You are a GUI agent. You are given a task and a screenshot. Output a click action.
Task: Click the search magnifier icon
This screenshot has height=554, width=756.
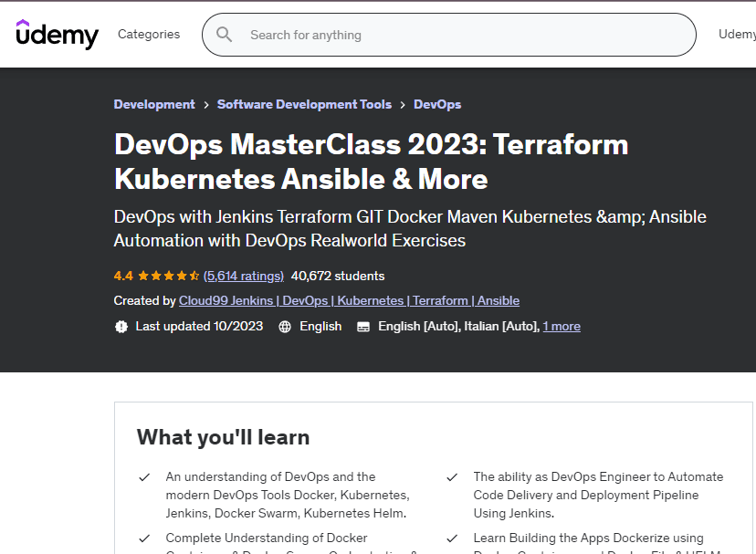click(x=224, y=35)
